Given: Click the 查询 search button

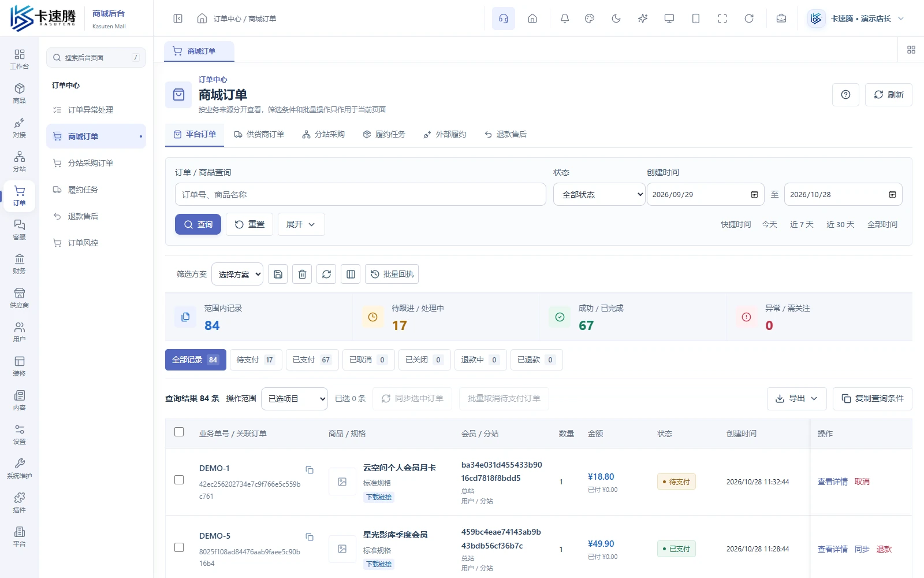Looking at the screenshot, I should pyautogui.click(x=198, y=224).
